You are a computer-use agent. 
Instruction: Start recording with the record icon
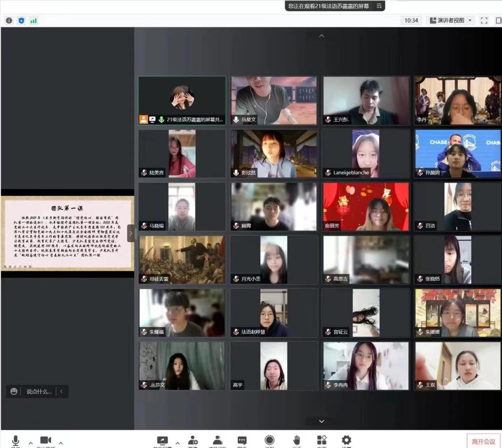269,440
